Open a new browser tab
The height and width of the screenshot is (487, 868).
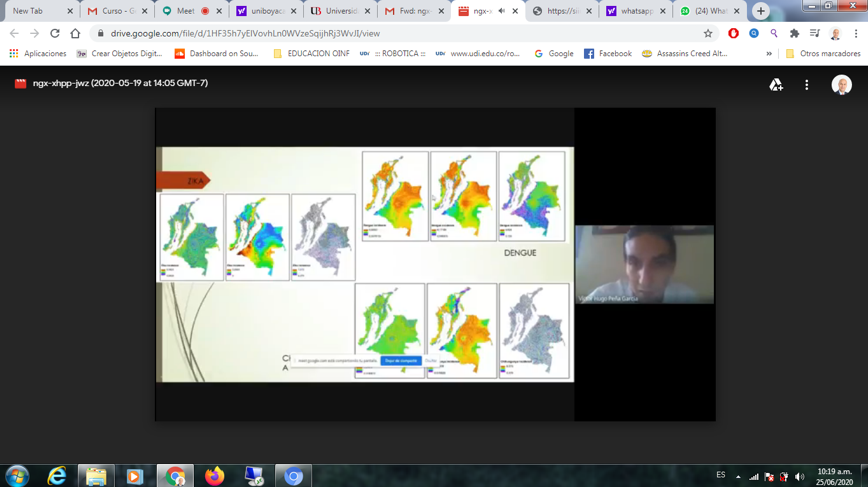tap(761, 11)
